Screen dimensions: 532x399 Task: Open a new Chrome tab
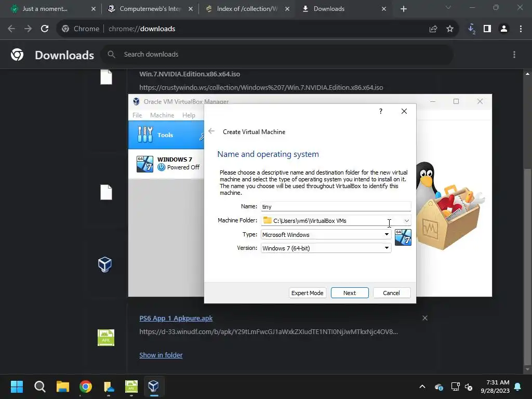coord(403,9)
